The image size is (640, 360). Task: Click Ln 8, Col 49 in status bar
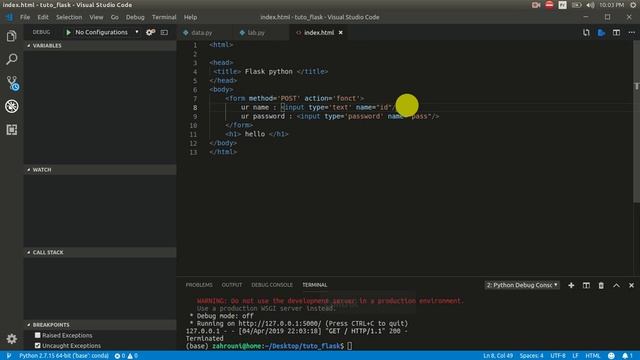tap(498, 356)
